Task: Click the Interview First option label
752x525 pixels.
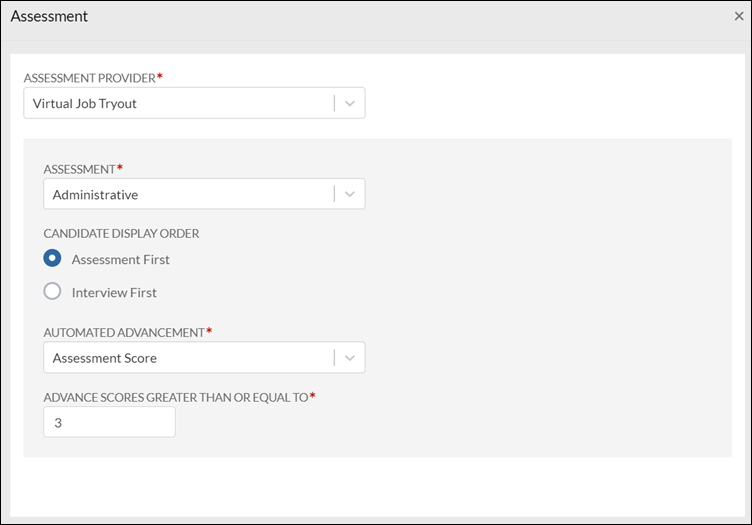Action: [114, 293]
